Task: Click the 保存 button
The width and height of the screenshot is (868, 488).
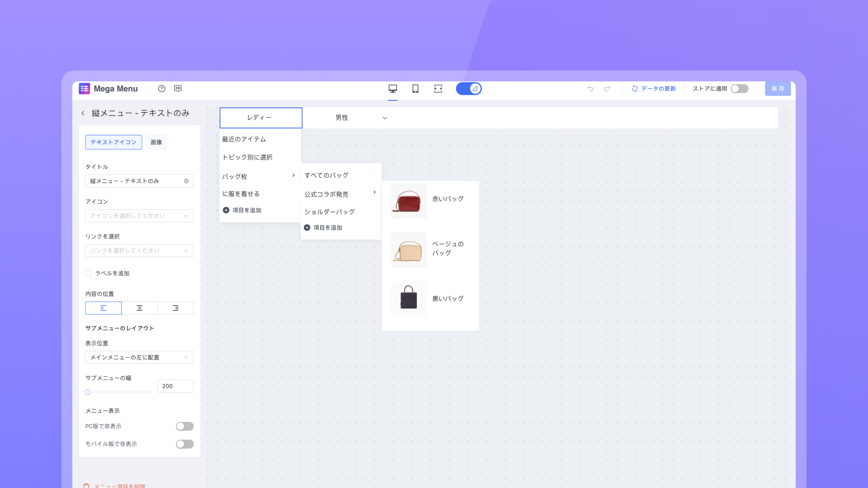Action: pos(778,89)
